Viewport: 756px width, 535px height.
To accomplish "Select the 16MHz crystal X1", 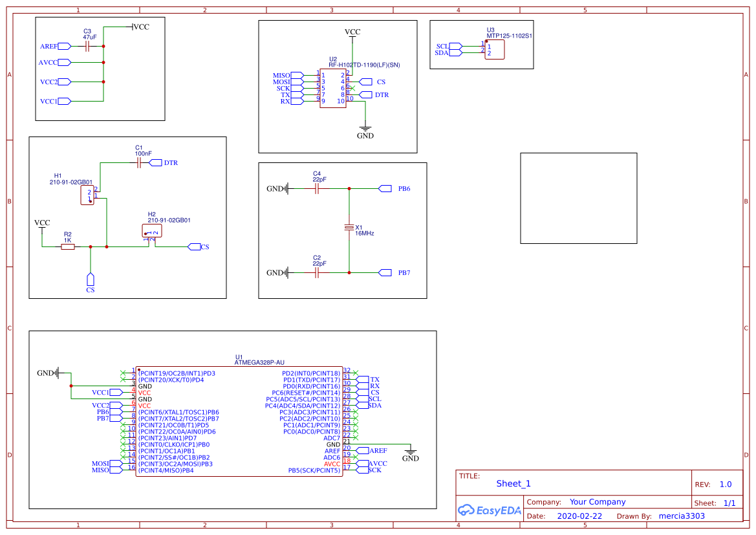I will (x=350, y=228).
